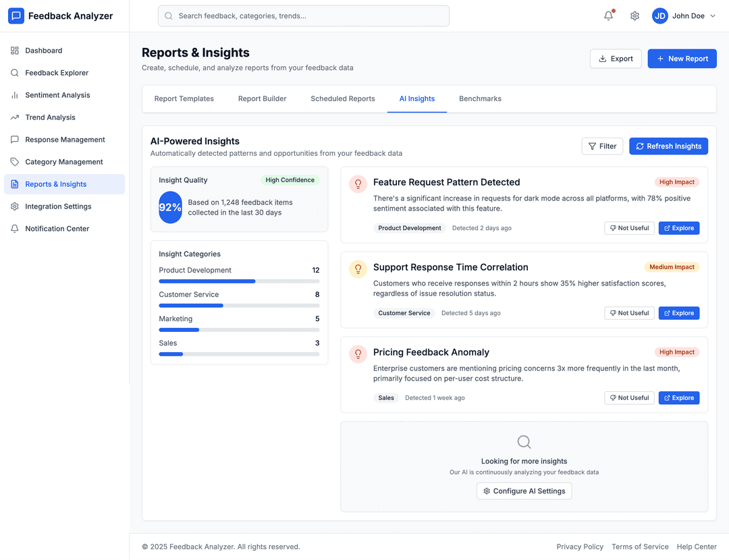The width and height of the screenshot is (729, 560).
Task: Click the Feedback Analyzer chat logo
Action: 16,15
